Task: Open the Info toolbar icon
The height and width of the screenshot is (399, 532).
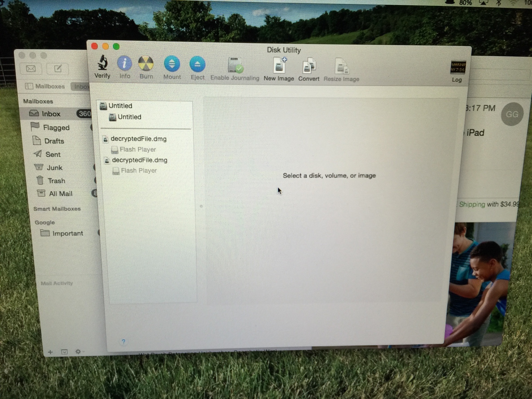Action: click(x=124, y=63)
